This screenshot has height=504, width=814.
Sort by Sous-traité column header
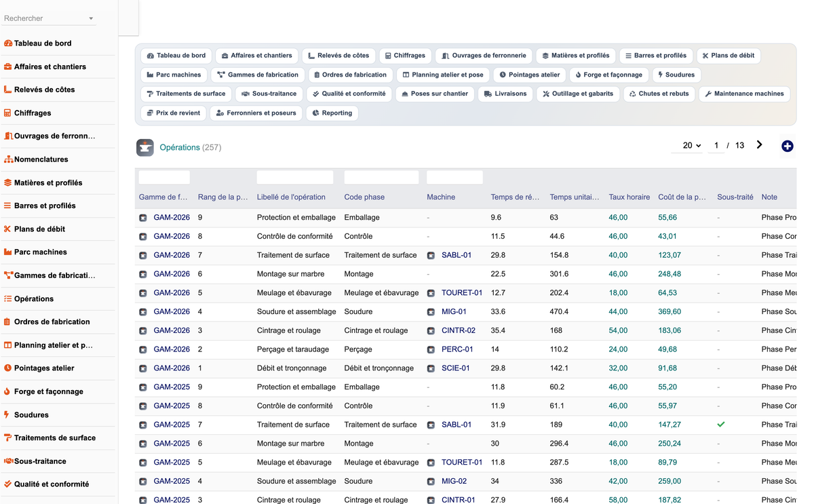click(x=735, y=197)
